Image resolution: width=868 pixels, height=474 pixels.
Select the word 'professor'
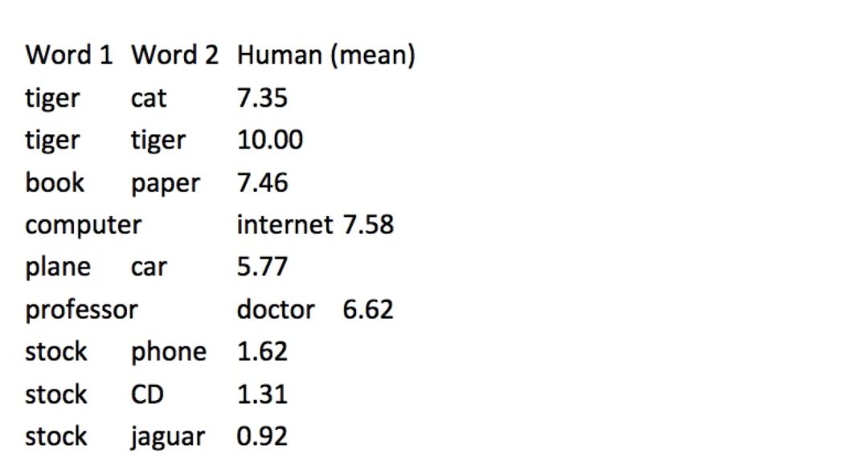(x=81, y=310)
